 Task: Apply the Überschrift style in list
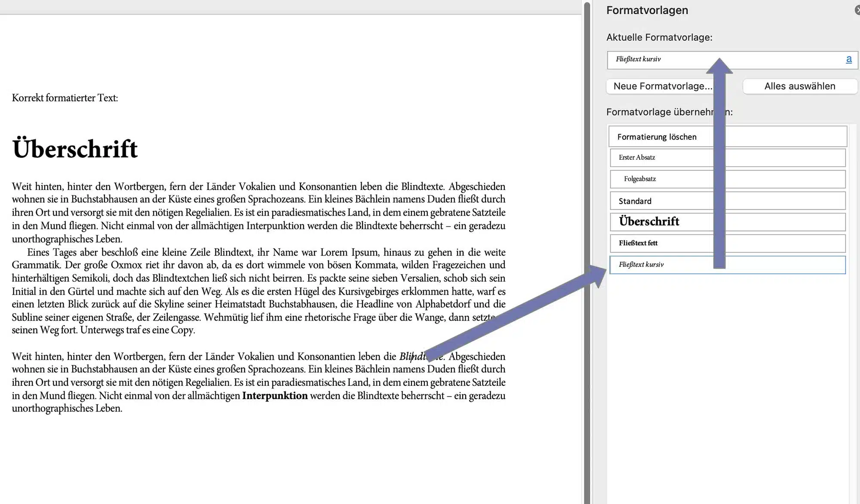tap(728, 222)
